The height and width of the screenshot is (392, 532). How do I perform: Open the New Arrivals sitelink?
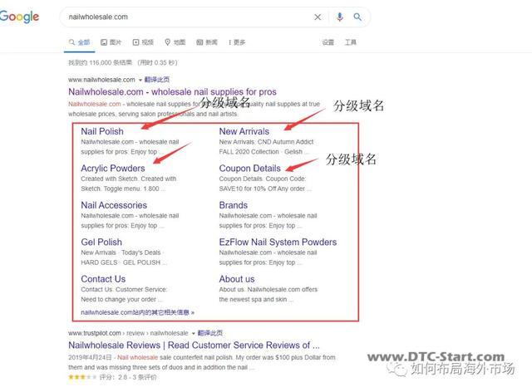(244, 131)
